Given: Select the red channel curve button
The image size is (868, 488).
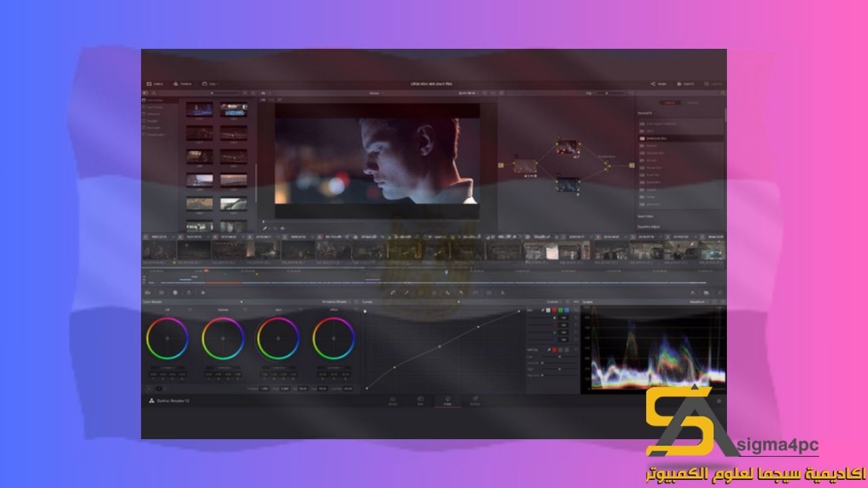Looking at the screenshot, I should coord(553,310).
